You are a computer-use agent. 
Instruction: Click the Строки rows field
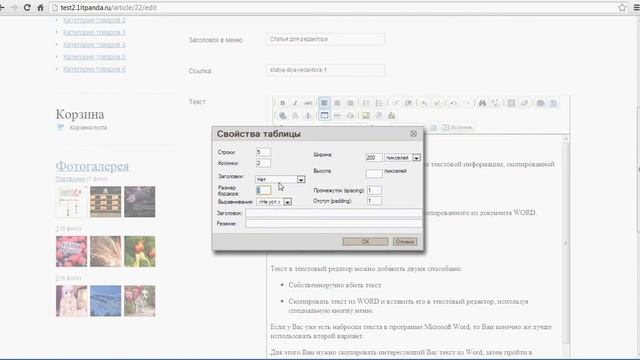[263, 152]
